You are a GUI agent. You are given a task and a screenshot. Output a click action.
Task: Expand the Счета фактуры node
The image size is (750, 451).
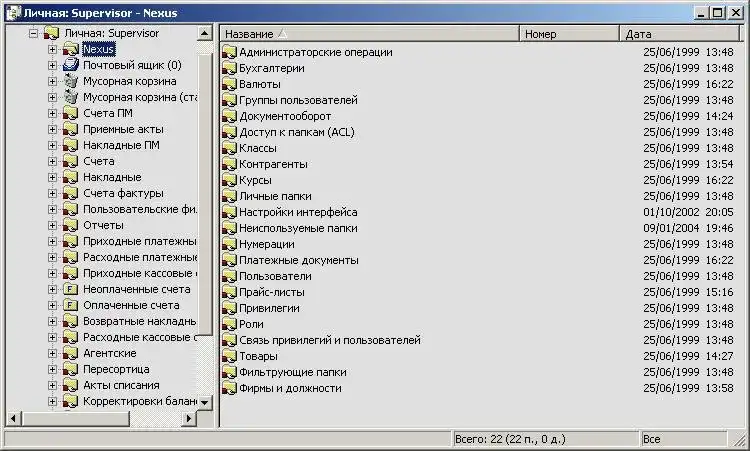tap(52, 194)
